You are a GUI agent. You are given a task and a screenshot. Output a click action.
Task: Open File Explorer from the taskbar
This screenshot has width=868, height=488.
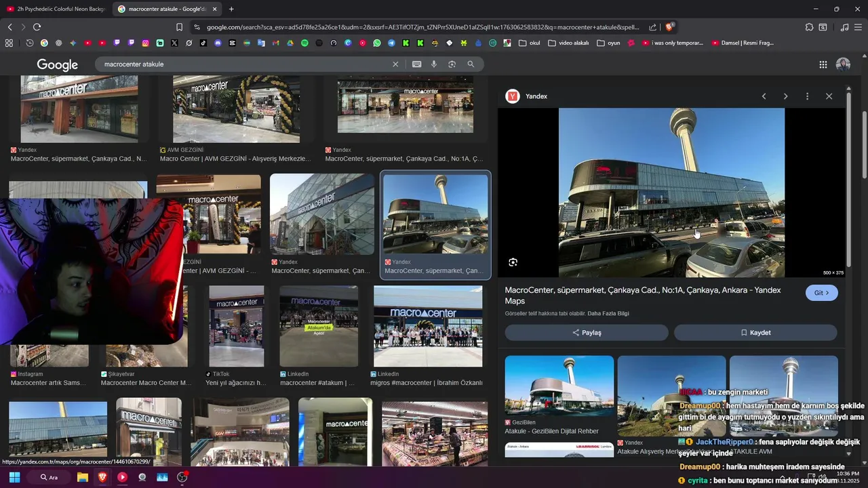coord(83,477)
